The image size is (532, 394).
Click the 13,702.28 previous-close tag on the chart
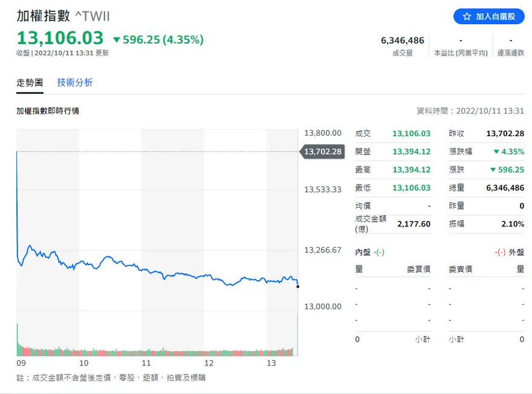tap(322, 151)
